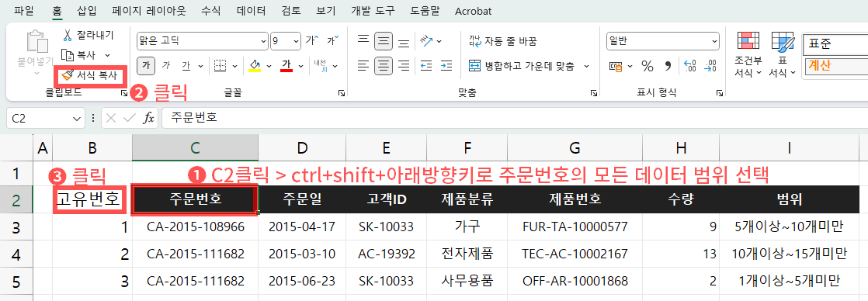
Task: Apply red font color 가 icon
Action: (x=286, y=66)
